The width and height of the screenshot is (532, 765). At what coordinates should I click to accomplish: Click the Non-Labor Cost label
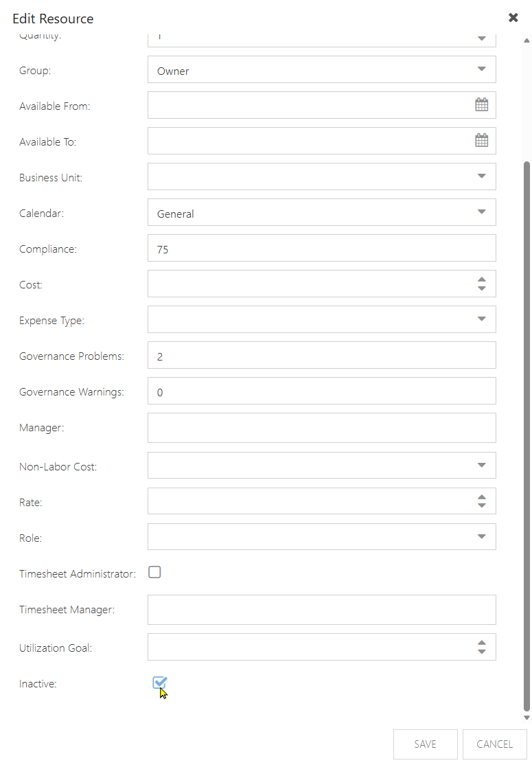tap(58, 466)
